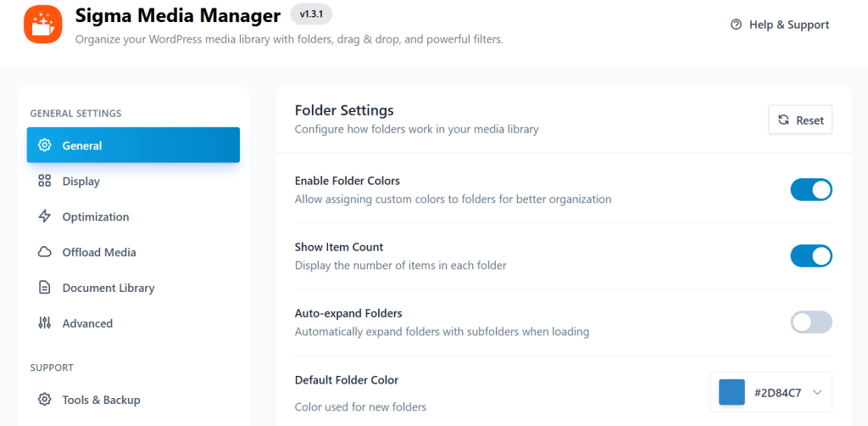Click the grid icon beside Display
868x426 pixels.
(x=45, y=181)
